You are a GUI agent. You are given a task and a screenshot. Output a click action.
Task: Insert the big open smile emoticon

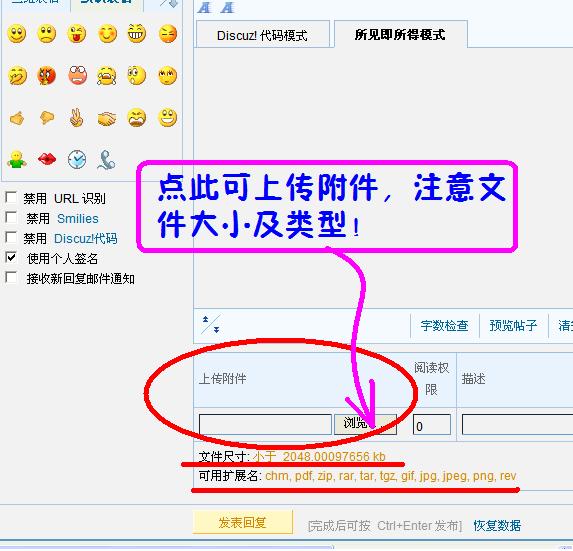pyautogui.click(x=168, y=118)
